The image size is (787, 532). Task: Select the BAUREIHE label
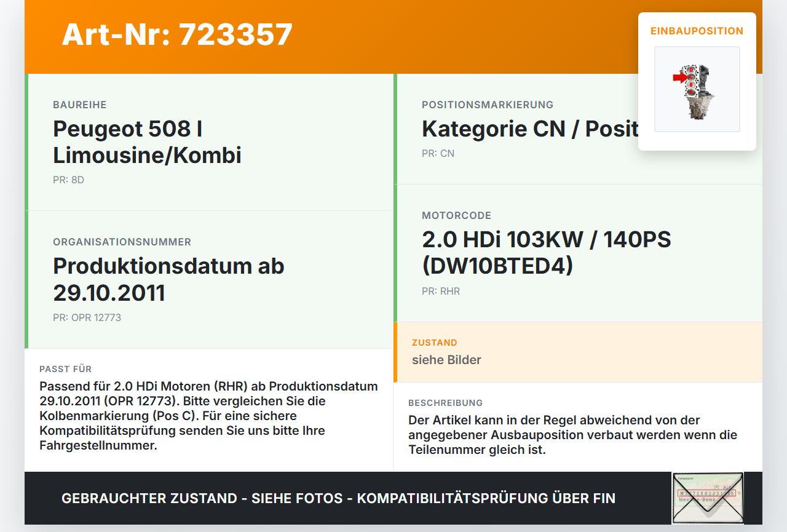coord(80,105)
